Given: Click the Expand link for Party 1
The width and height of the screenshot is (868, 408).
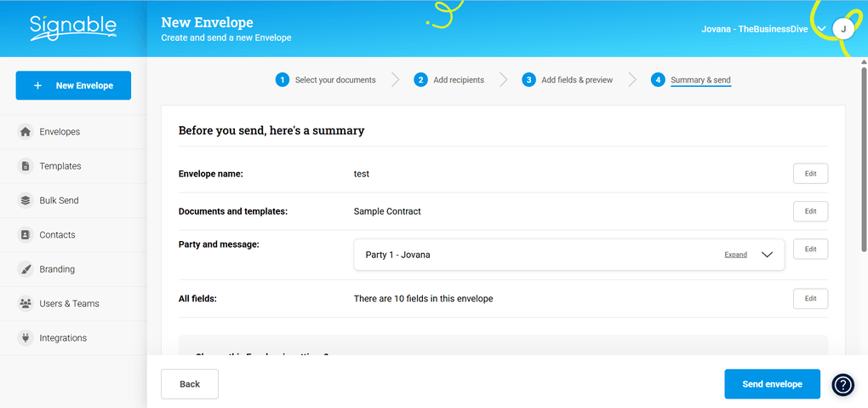Looking at the screenshot, I should [x=736, y=255].
